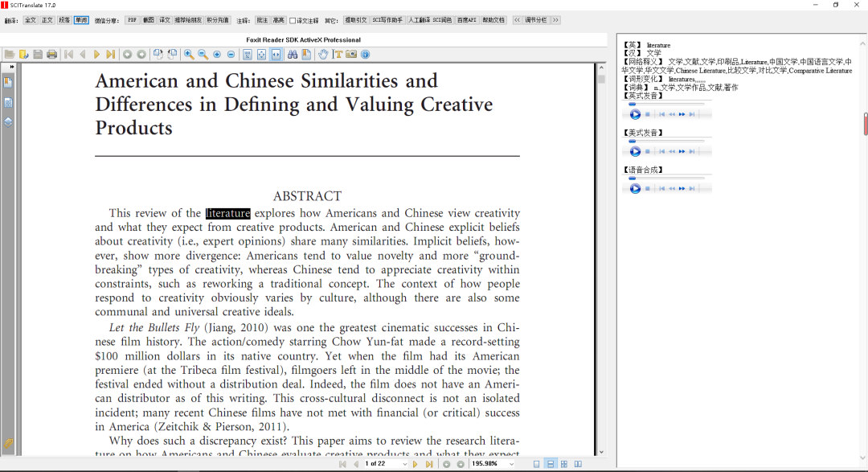Click the 美式发音 audio seek slider
The height and width of the screenshot is (472, 868).
(667, 142)
